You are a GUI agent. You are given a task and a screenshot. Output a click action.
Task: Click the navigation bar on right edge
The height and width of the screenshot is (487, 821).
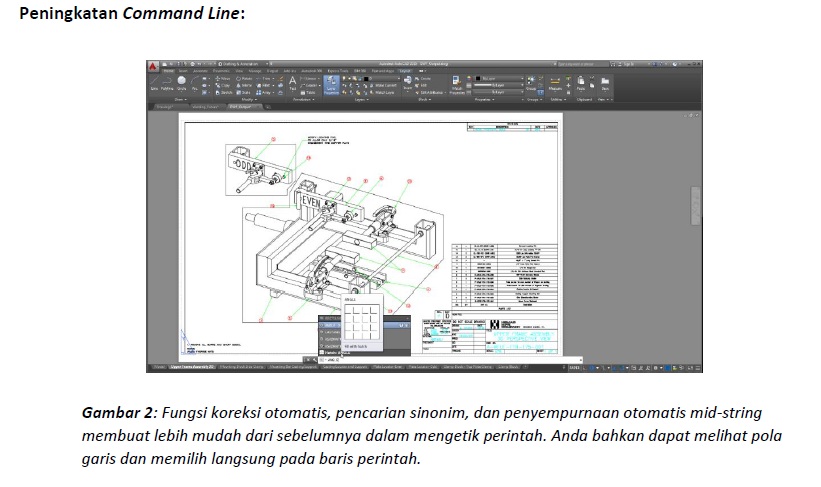[x=696, y=206]
